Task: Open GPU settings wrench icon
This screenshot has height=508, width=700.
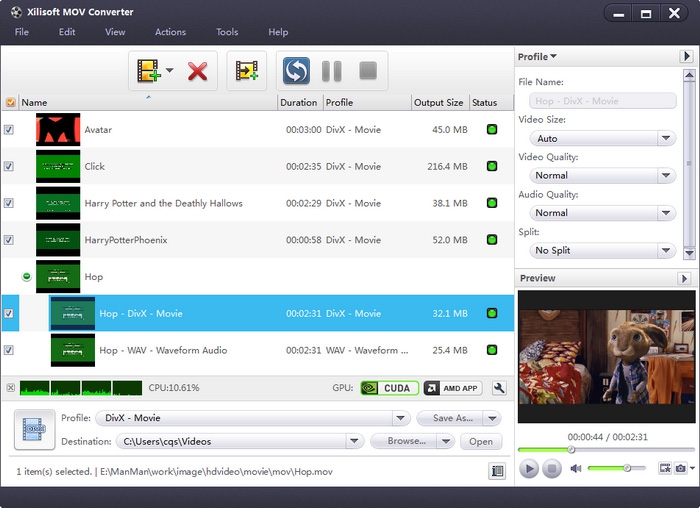Action: (499, 388)
